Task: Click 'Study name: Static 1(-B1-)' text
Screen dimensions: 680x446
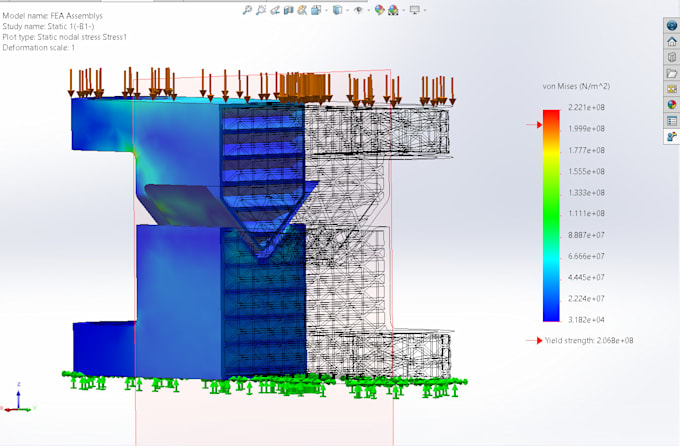Action: pos(48,26)
